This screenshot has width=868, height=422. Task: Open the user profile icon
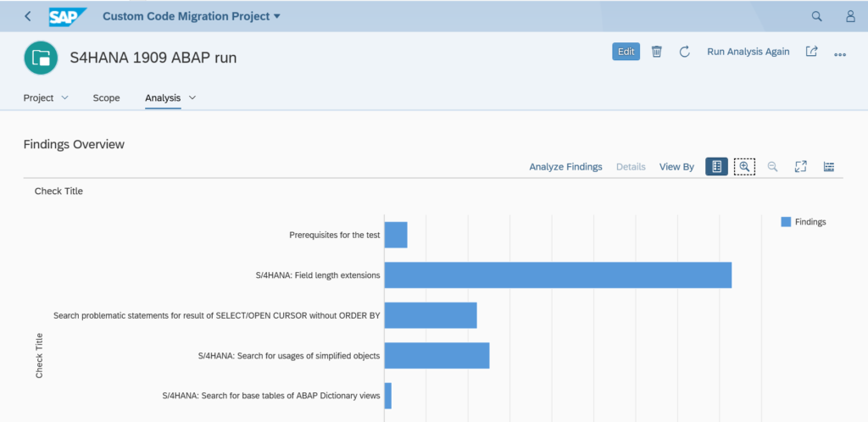[851, 17]
